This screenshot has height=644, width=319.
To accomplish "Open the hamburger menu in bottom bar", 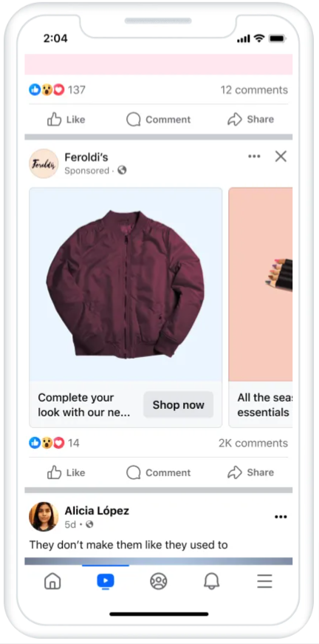I will [265, 581].
